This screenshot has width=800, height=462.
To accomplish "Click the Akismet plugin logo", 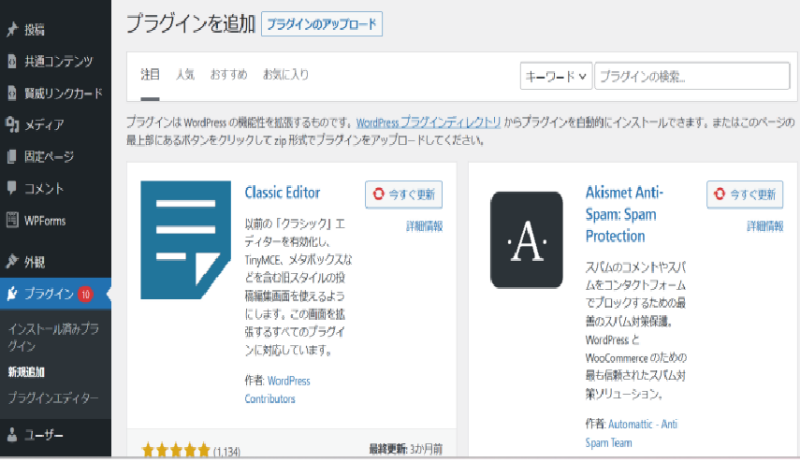I will [x=527, y=240].
